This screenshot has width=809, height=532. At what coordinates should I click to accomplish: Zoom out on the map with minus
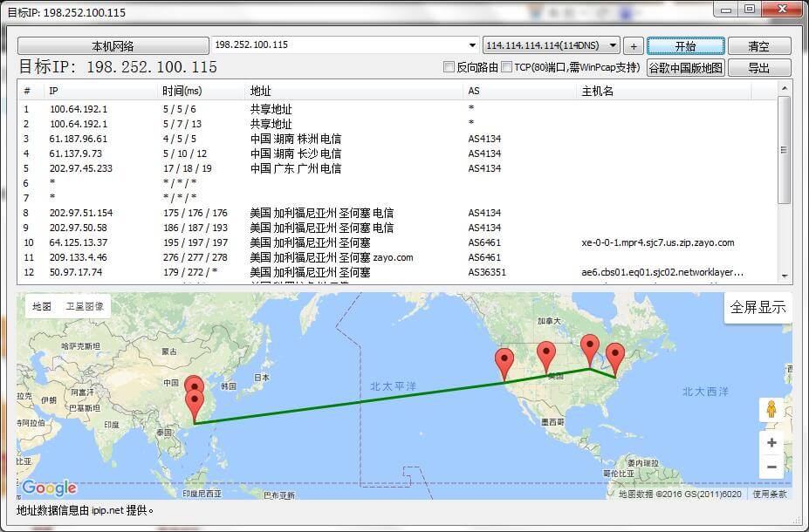coord(771,467)
